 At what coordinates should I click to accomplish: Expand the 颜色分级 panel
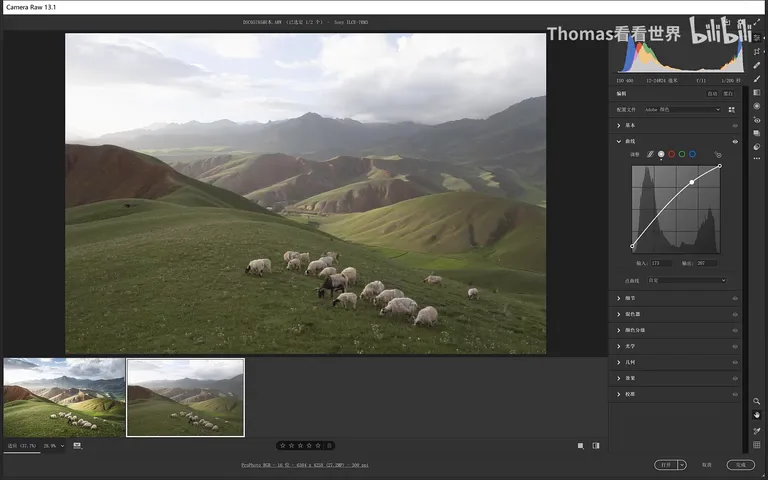tap(619, 330)
